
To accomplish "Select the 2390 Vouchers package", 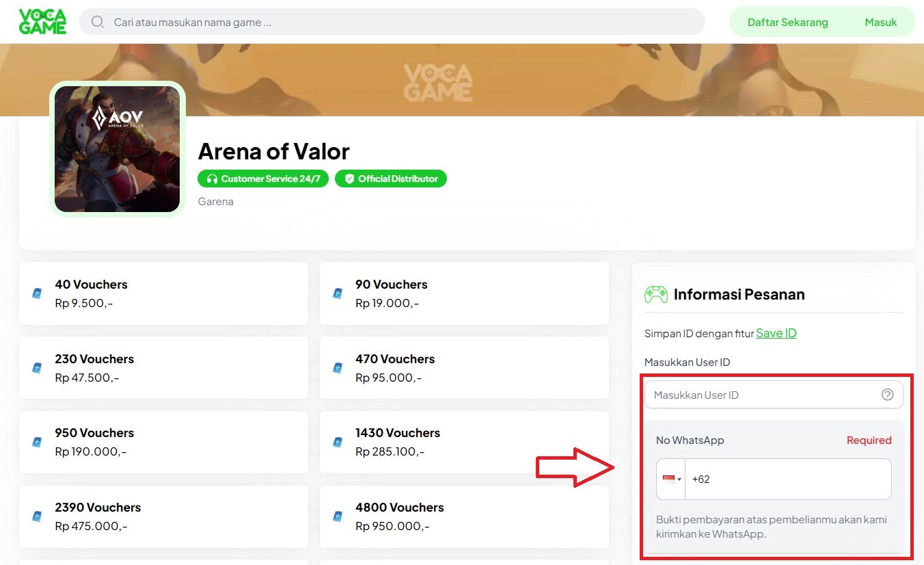I will coord(163,516).
